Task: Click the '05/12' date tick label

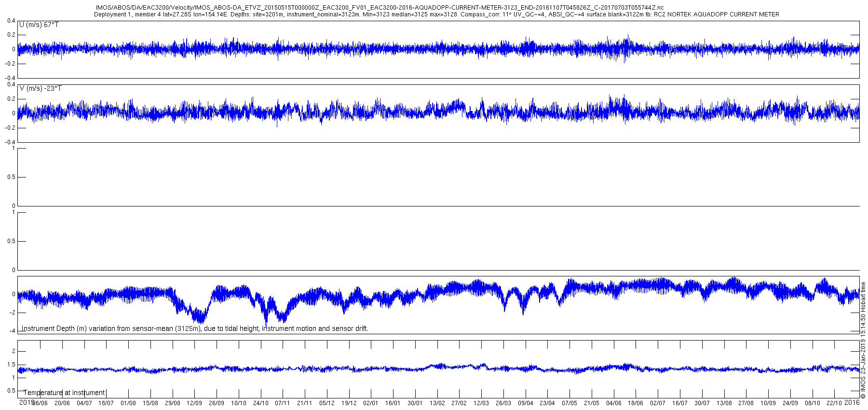Action: click(327, 403)
